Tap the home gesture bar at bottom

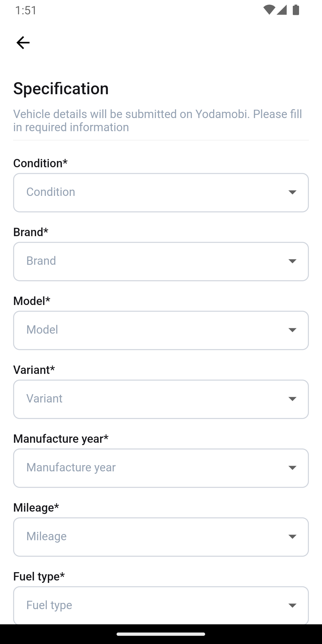tap(161, 634)
